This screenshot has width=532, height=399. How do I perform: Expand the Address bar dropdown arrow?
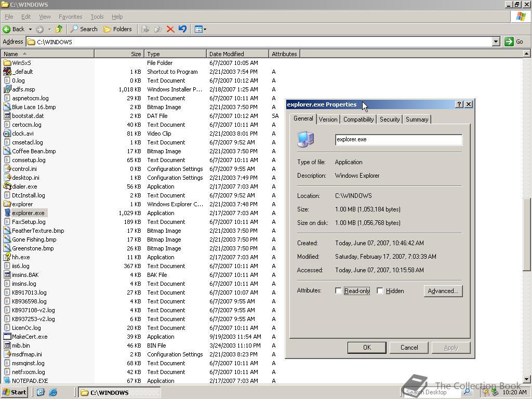(x=496, y=42)
